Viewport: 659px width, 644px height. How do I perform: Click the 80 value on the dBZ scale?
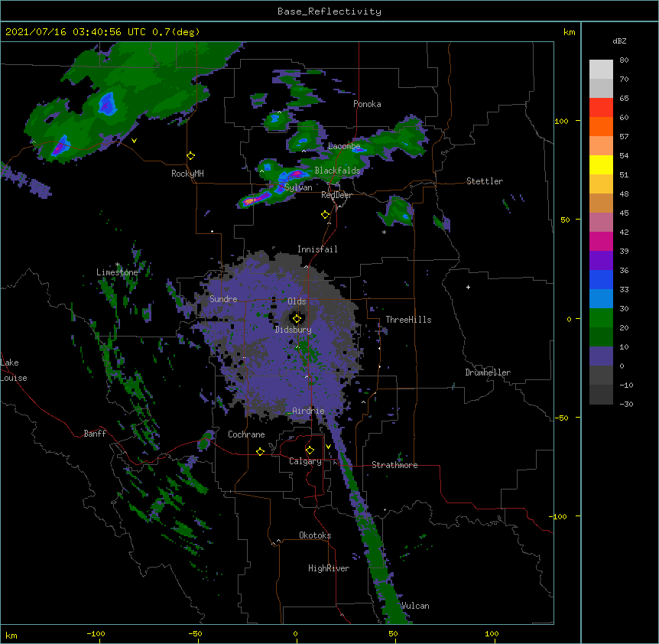pos(624,60)
